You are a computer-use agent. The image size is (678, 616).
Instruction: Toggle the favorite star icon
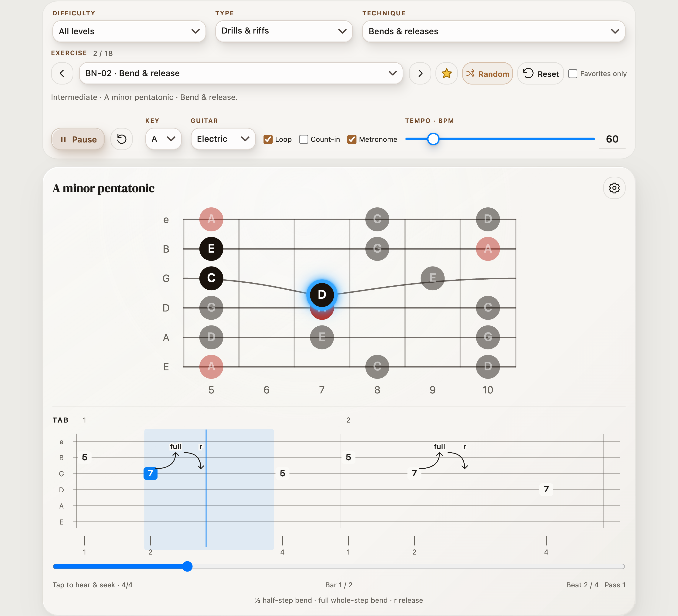point(446,73)
